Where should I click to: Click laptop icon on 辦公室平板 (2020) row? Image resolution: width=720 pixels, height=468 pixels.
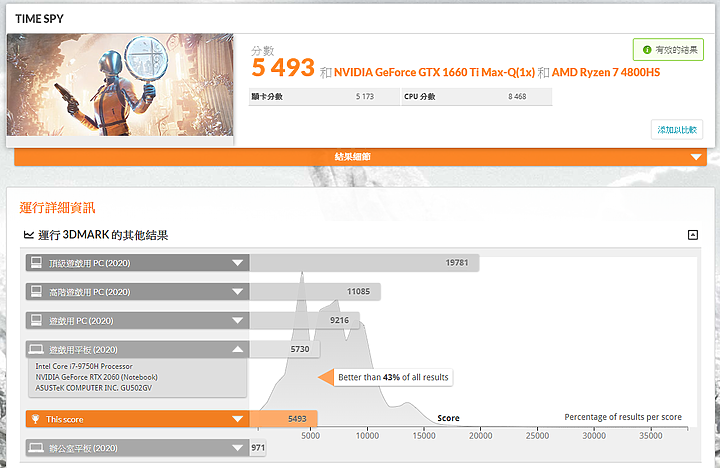(36, 448)
